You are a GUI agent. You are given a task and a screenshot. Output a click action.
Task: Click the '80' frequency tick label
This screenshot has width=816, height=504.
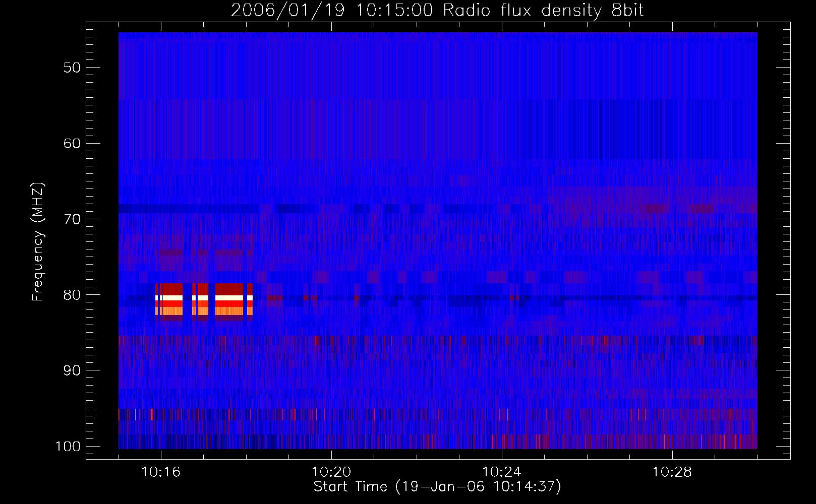(72, 295)
